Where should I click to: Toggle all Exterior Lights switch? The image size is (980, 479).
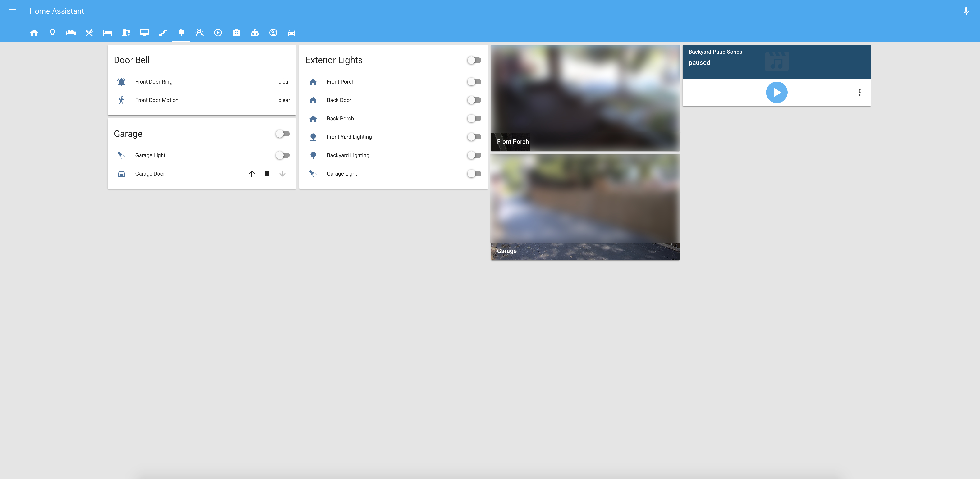(474, 60)
